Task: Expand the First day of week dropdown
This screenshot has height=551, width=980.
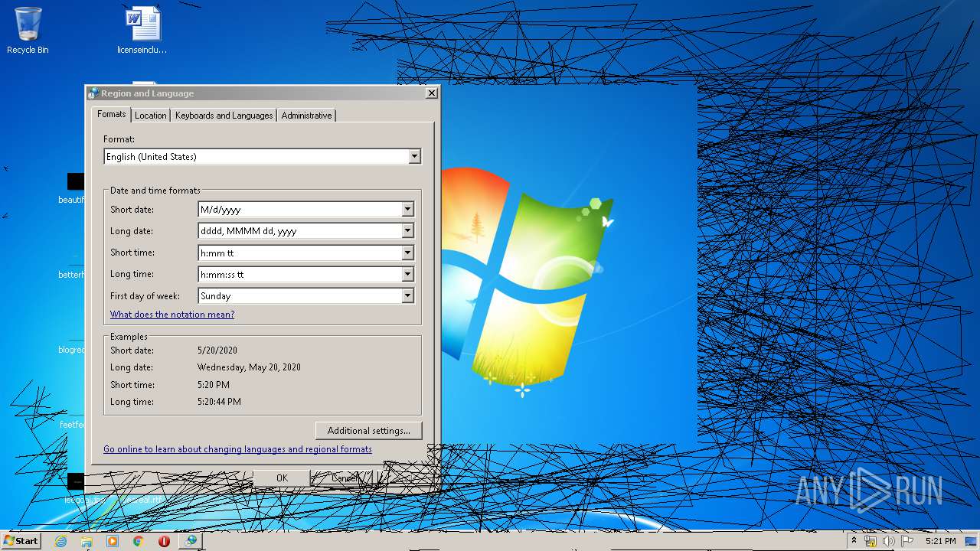Action: [407, 295]
